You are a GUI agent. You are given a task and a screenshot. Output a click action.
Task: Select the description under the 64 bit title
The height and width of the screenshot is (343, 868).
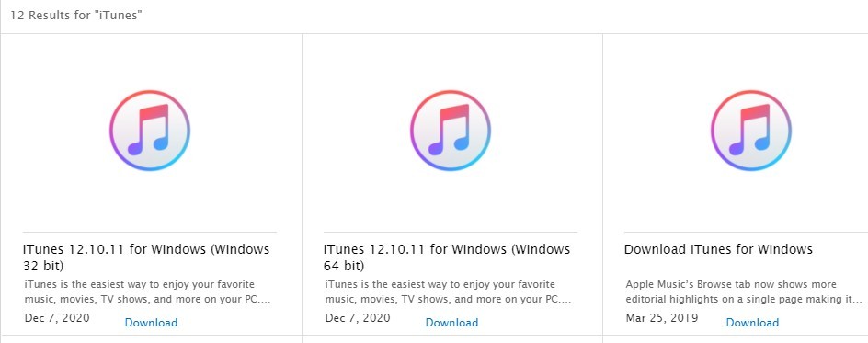pyautogui.click(x=448, y=292)
